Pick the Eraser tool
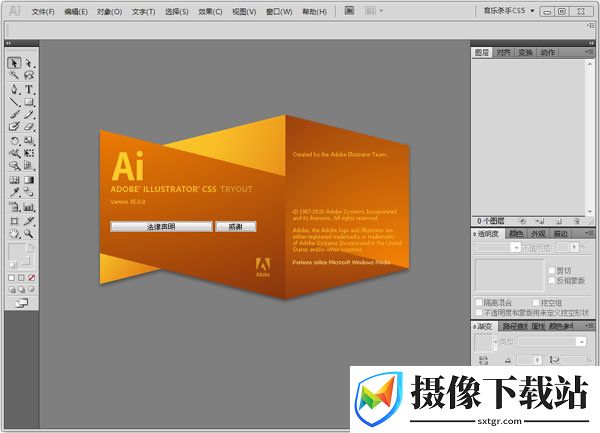 29,127
